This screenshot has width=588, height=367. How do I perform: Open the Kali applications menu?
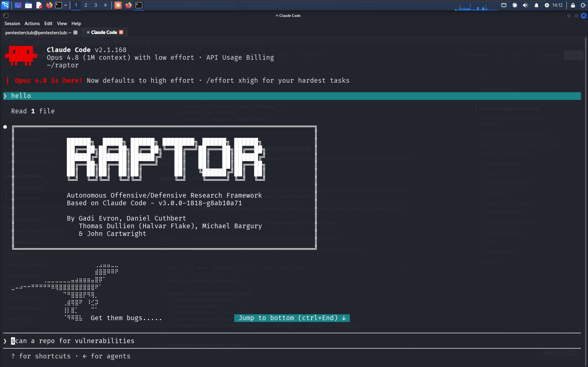[x=6, y=5]
